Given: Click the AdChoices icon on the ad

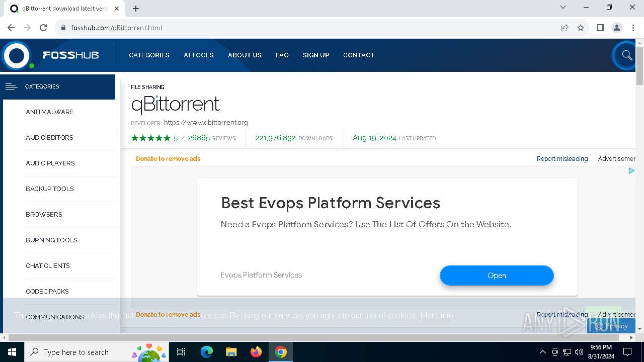Looking at the screenshot, I should (x=631, y=171).
